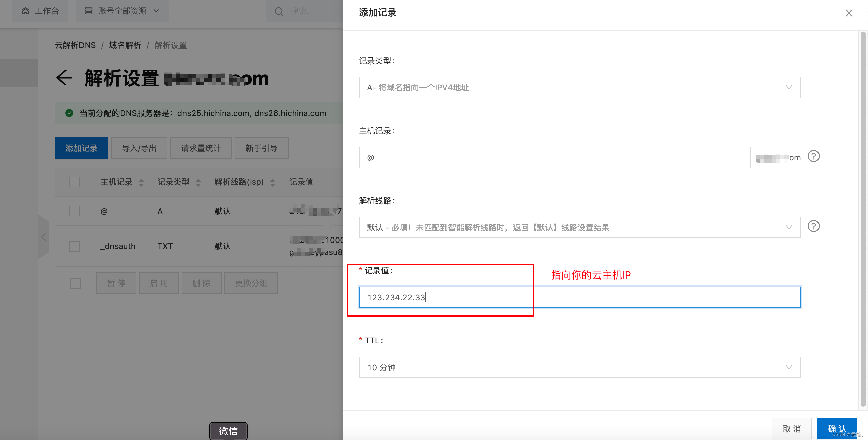Viewport: 868px width, 440px height.
Task: Click the green DNS status check icon
Action: [69, 113]
